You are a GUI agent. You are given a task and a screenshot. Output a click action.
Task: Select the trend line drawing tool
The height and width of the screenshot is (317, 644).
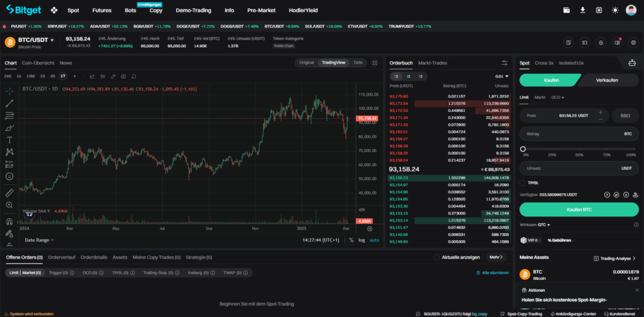pos(9,103)
